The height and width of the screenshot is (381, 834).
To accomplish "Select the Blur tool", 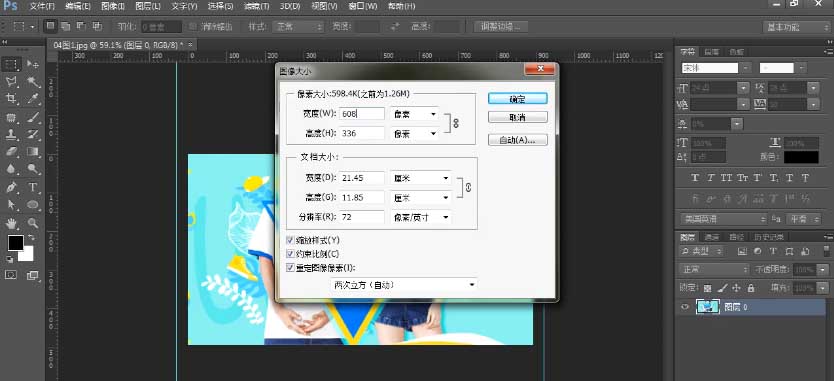I will click(x=12, y=169).
